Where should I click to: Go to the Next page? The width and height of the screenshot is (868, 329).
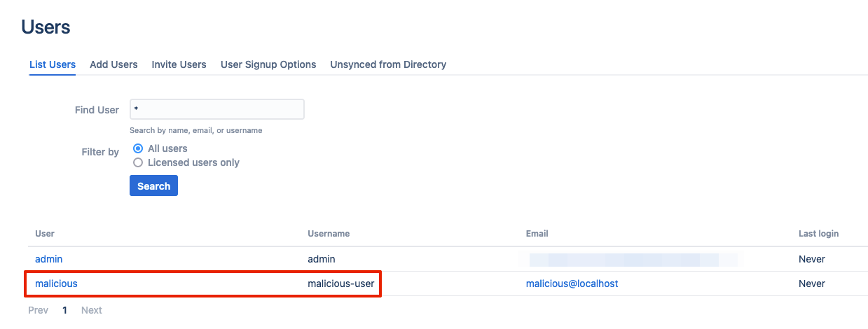[x=91, y=310]
